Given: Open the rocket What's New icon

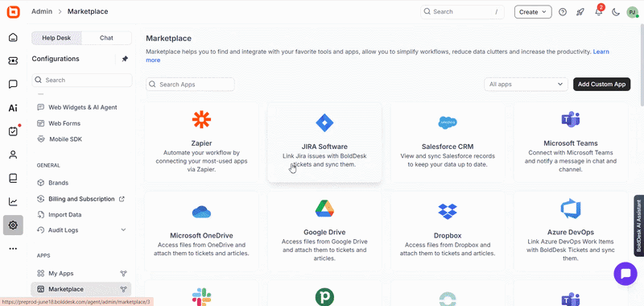Looking at the screenshot, I should (580, 12).
